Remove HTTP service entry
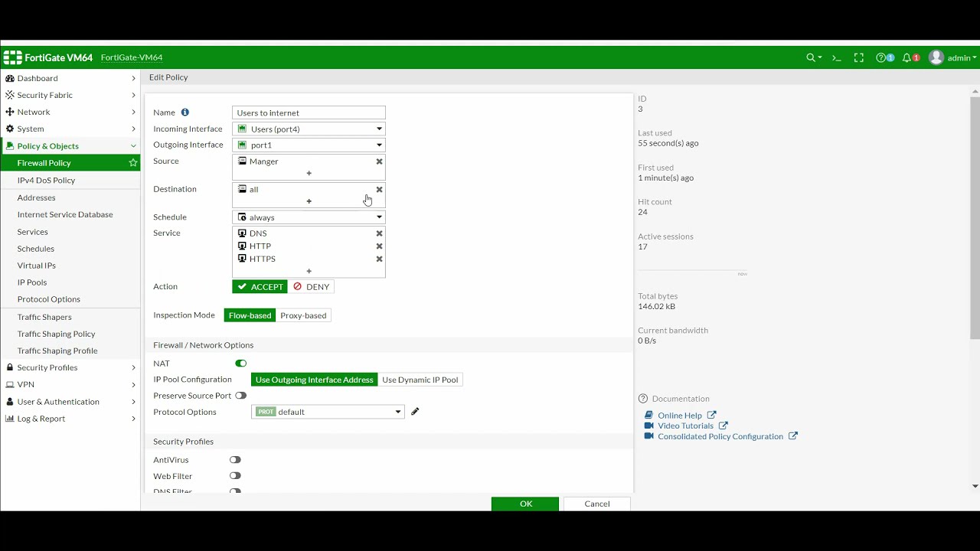980x551 pixels. (x=379, y=246)
